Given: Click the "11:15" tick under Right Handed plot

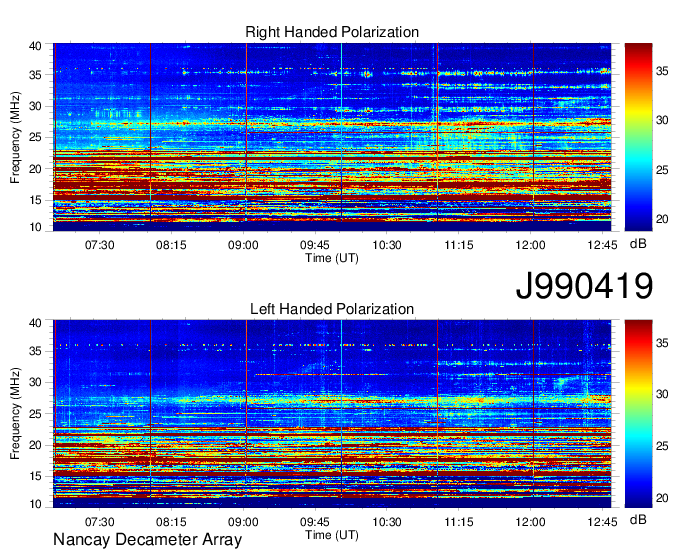Looking at the screenshot, I should click(x=459, y=245).
